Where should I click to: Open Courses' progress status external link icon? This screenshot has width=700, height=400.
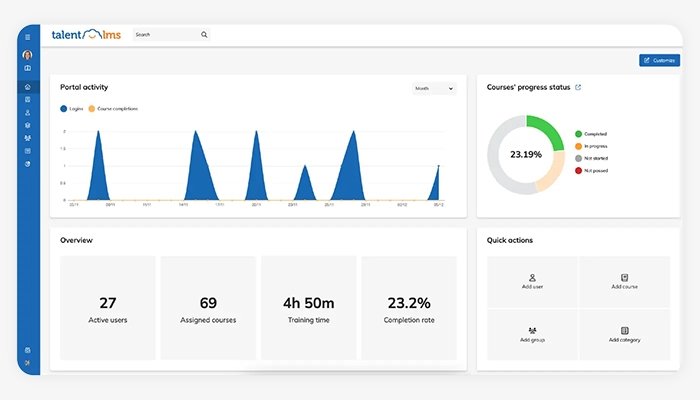(x=578, y=87)
